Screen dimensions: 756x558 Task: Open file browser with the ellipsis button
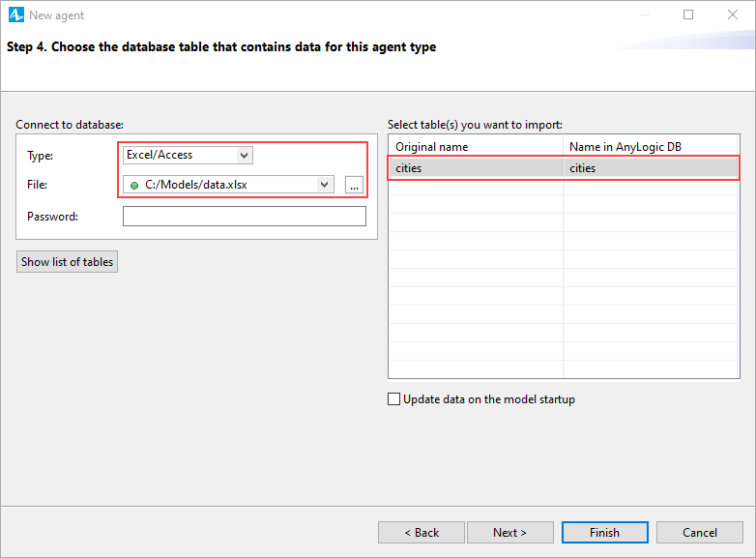[354, 185]
